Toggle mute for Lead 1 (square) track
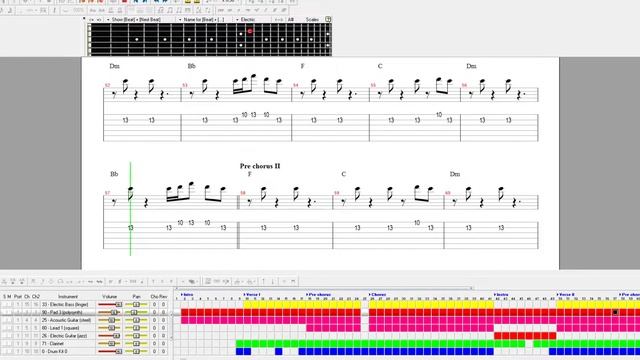Screen dimensions: 640x360 10,328
